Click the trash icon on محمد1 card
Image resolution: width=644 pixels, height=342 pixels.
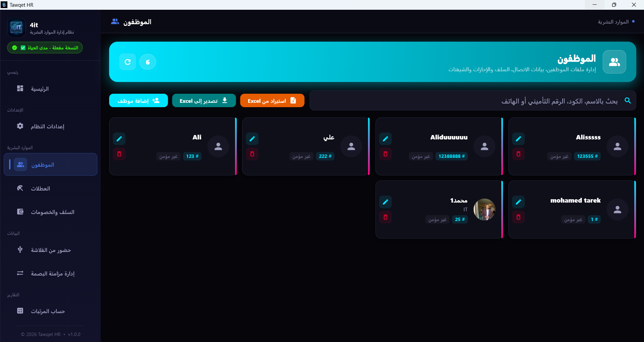[385, 217]
